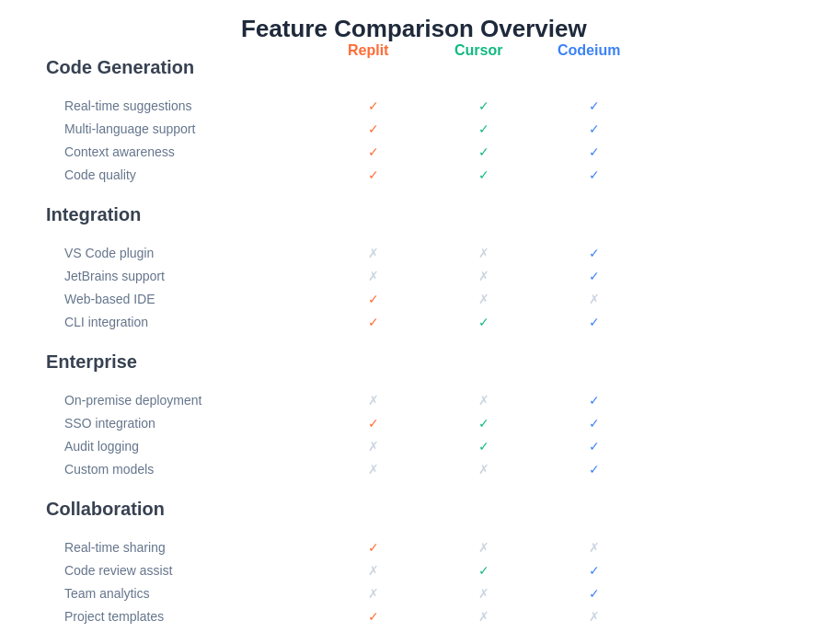Click Replit checkmark for Real-time sharing

374,547
